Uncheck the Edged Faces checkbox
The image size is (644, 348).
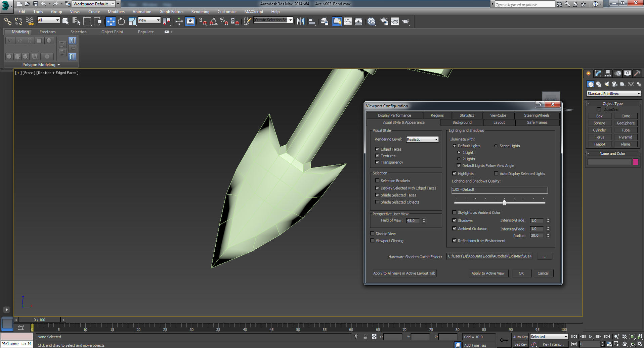[377, 149]
